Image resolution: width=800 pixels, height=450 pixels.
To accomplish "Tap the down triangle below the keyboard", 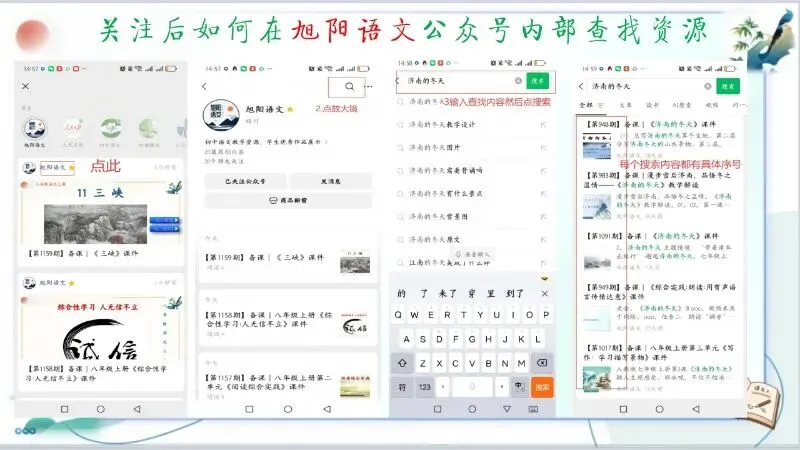I will click(507, 409).
